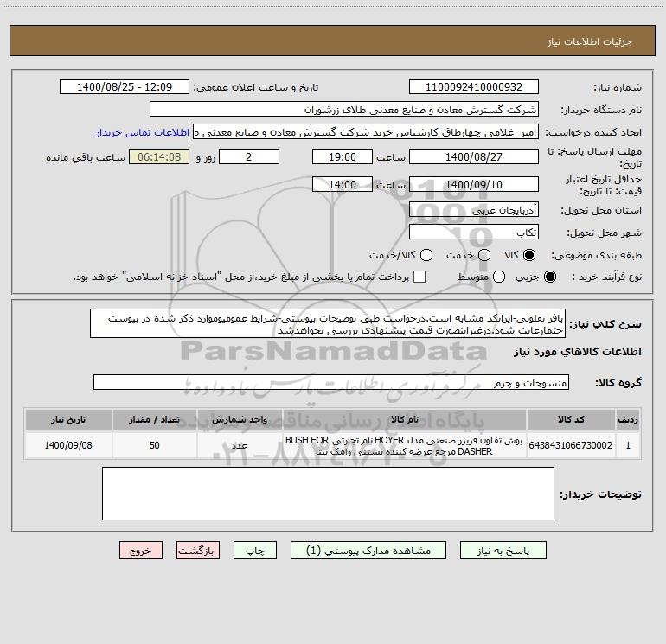Click the خروج exit button
The height and width of the screenshot is (644, 666).
click(141, 550)
